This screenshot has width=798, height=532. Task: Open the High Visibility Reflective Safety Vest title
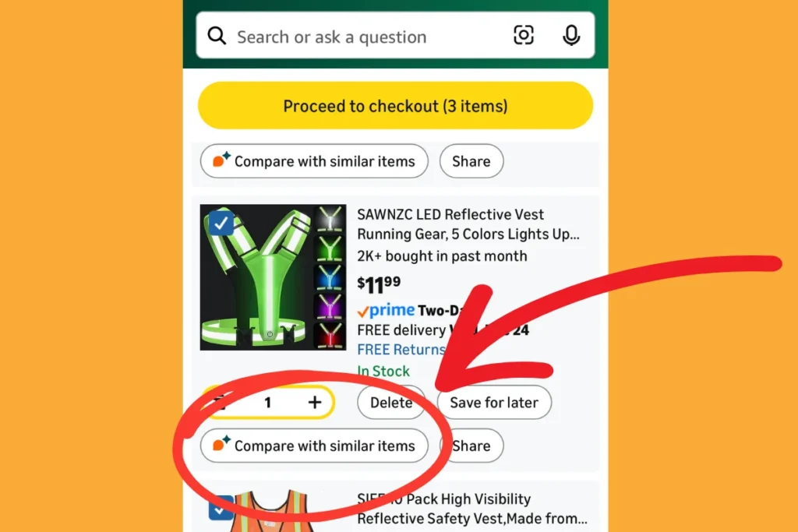pos(471,509)
